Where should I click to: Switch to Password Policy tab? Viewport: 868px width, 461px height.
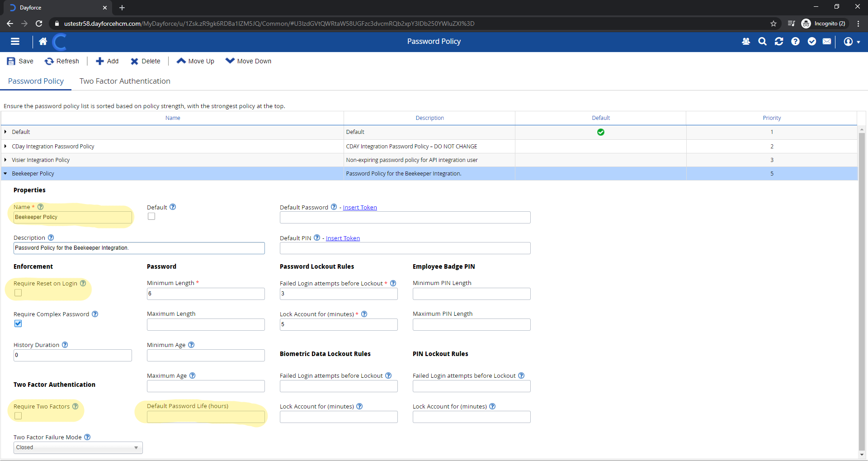click(x=36, y=81)
